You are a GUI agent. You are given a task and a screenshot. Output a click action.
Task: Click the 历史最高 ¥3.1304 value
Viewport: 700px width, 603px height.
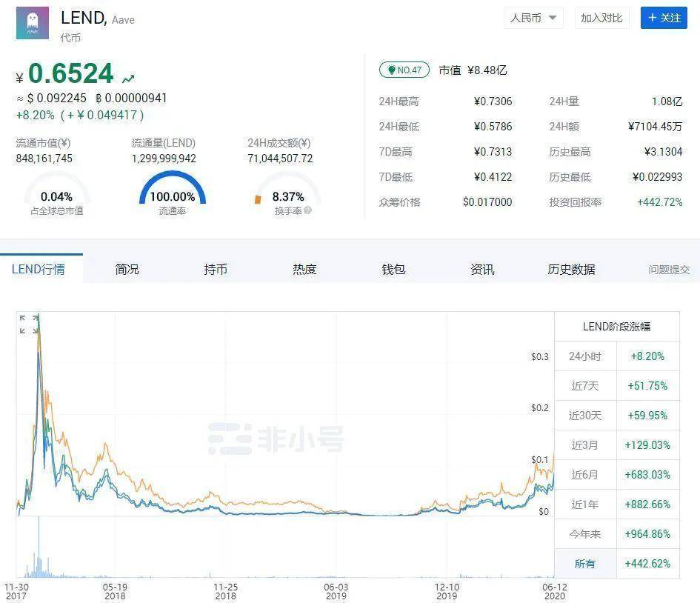(664, 152)
